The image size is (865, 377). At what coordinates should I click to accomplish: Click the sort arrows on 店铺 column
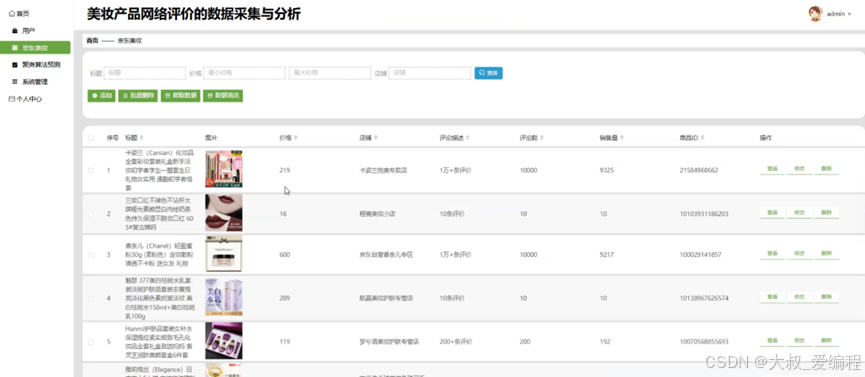point(376,137)
